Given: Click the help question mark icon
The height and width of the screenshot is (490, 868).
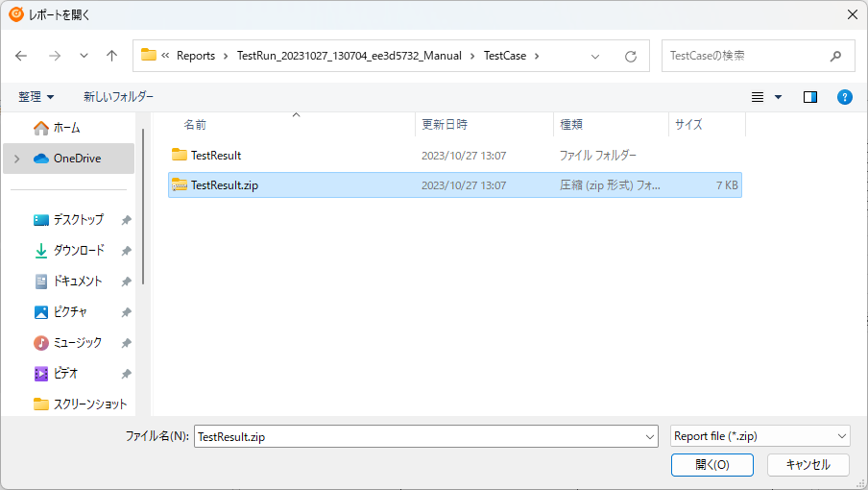Looking at the screenshot, I should point(844,97).
